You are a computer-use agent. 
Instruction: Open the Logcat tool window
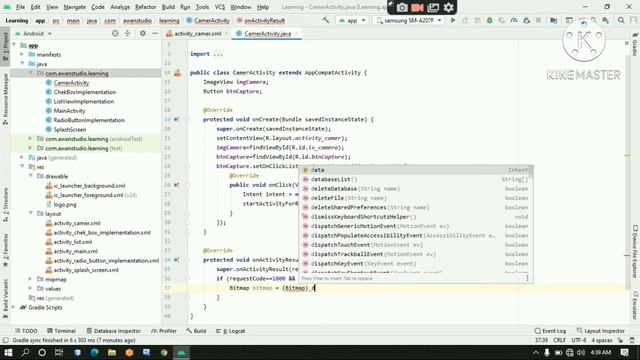tap(231, 331)
